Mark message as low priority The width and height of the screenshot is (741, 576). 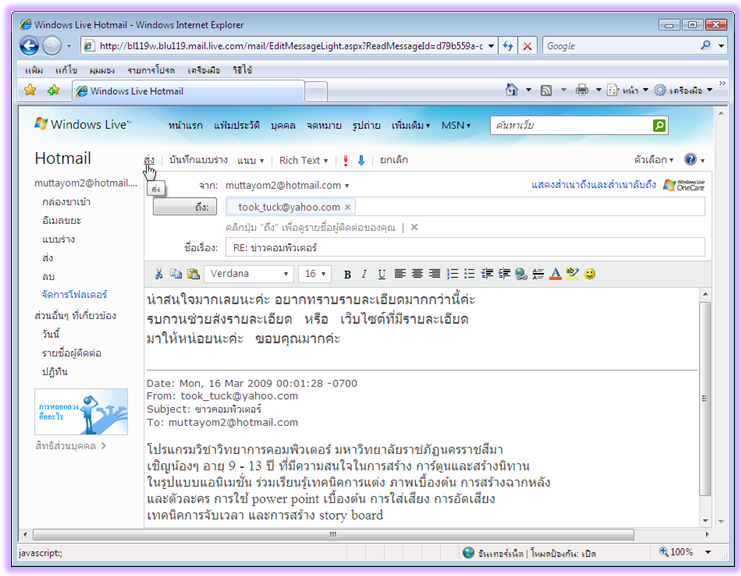361,160
